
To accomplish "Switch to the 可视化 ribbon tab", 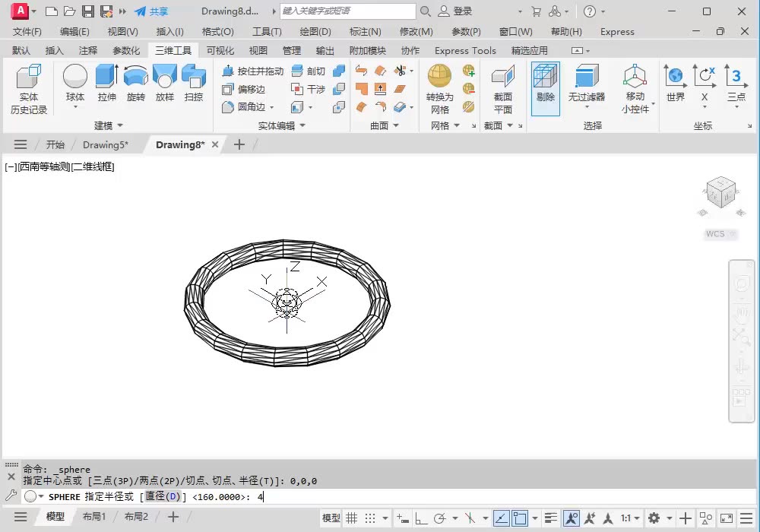I will [x=220, y=50].
